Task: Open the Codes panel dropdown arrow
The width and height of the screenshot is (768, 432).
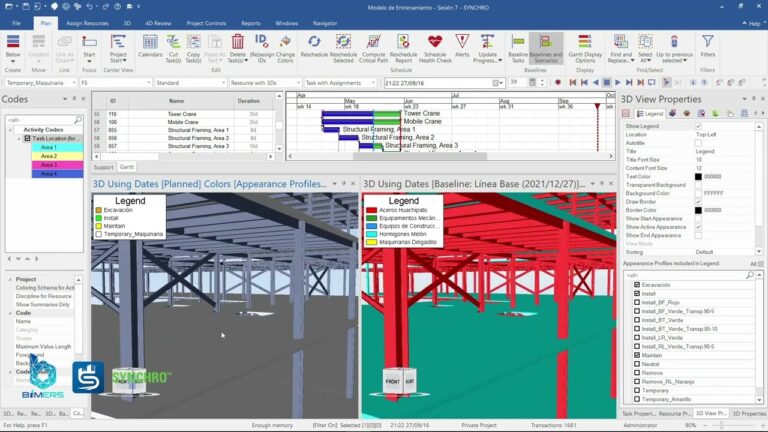Action: pos(65,99)
